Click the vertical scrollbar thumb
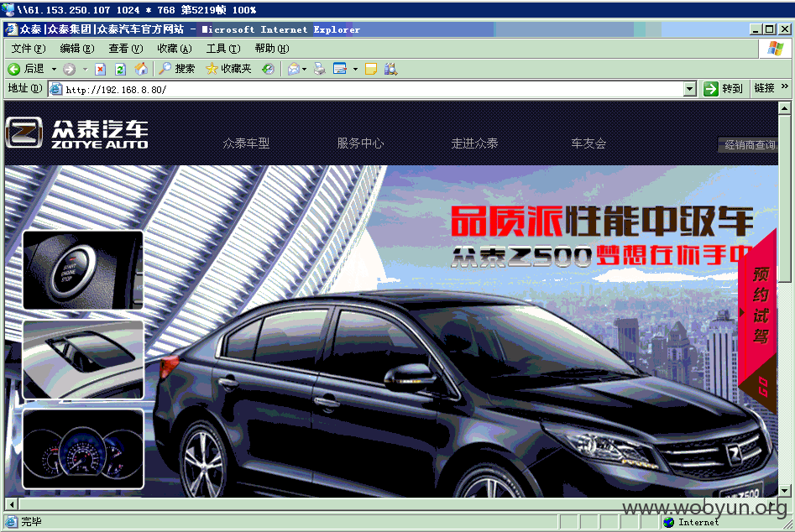The width and height of the screenshot is (795, 532). click(784, 197)
